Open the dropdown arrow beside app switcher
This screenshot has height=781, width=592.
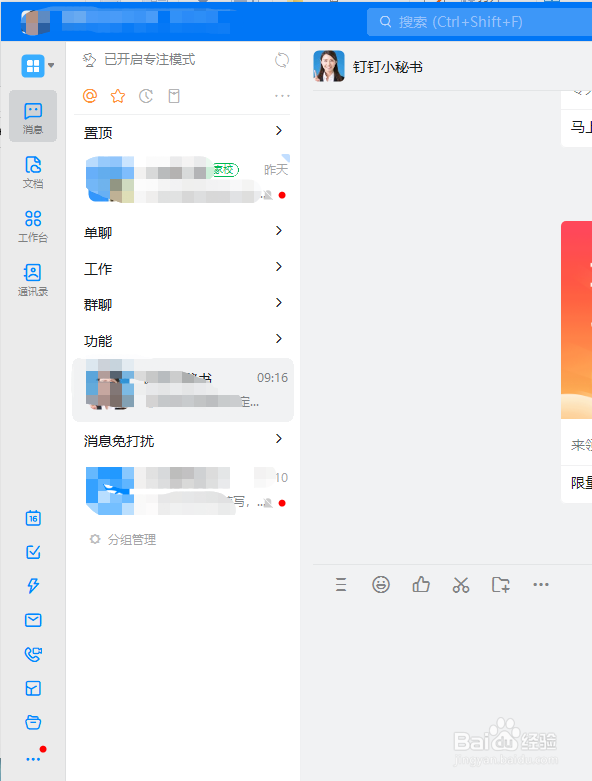click(51, 66)
